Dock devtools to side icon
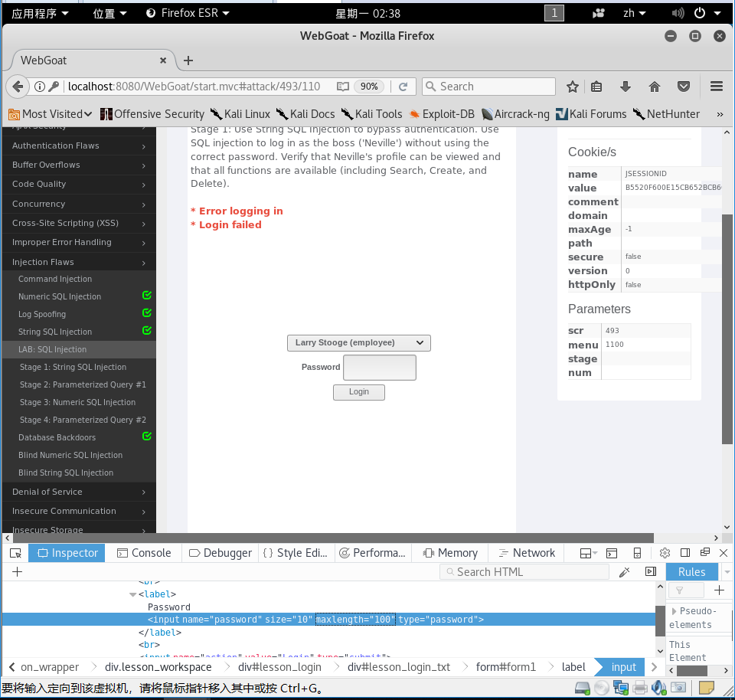Screen dimensions: 735x700 tap(684, 553)
